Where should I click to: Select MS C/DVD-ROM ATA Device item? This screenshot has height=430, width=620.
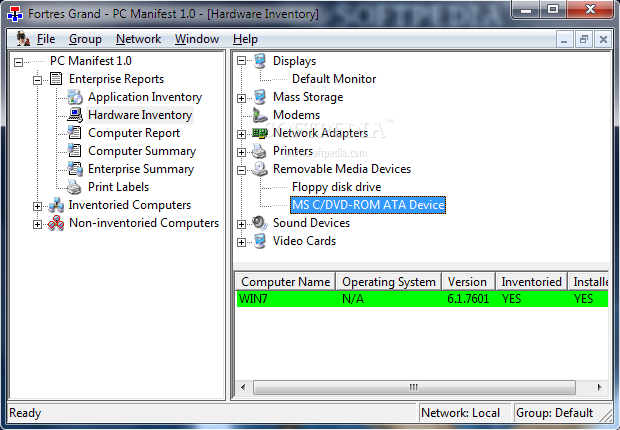[x=368, y=205]
